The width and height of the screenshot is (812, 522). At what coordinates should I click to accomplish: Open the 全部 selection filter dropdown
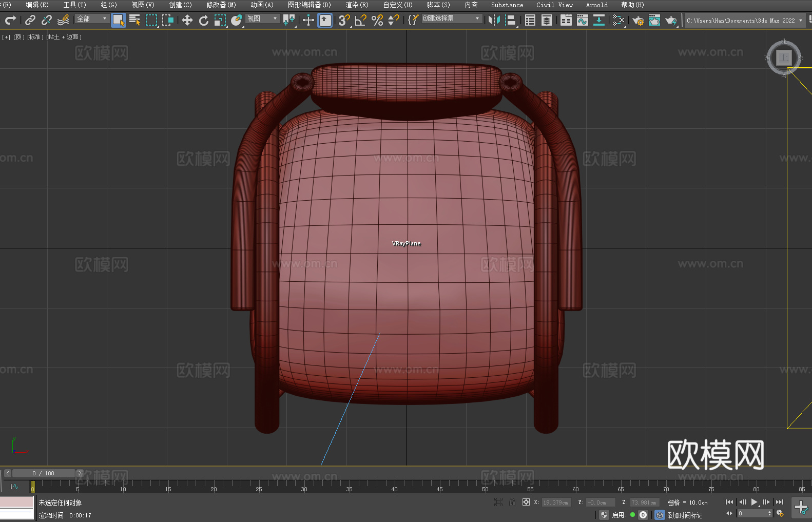click(92, 18)
